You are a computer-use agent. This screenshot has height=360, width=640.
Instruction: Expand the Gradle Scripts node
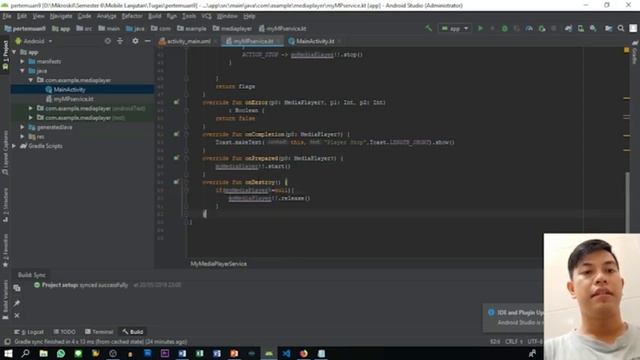(14, 146)
